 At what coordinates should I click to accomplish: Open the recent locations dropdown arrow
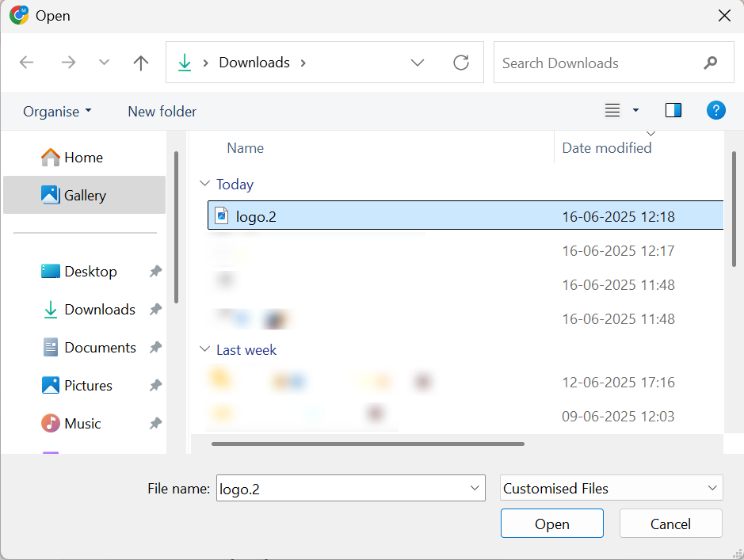104,63
